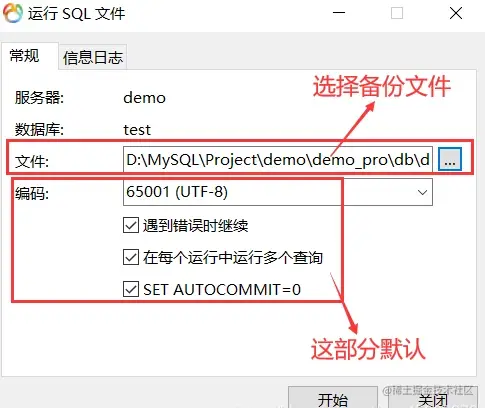
Task: Switch to the 信息日志 tab
Action: tap(93, 57)
